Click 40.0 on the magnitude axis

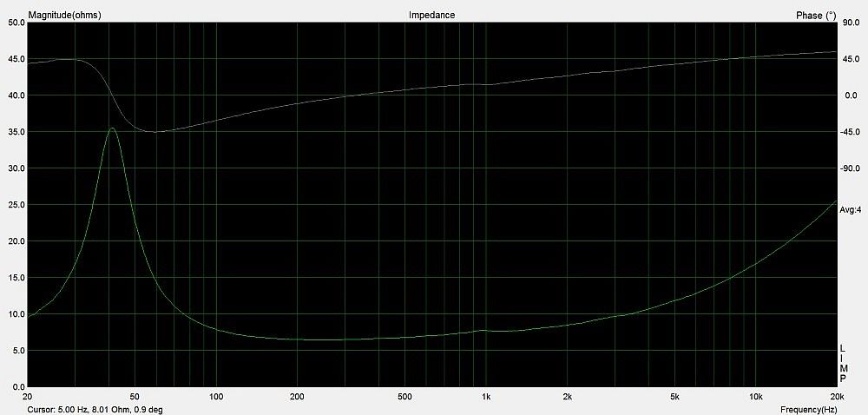tap(16, 96)
